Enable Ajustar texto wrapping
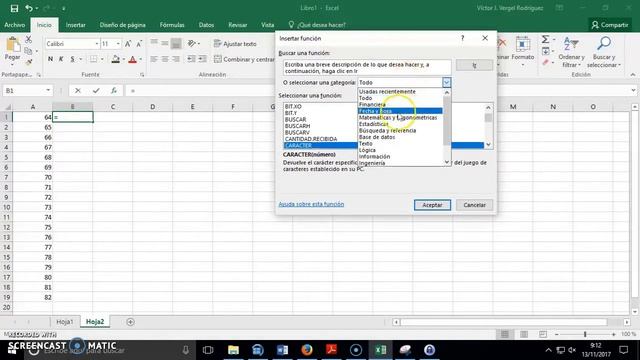 coord(235,44)
